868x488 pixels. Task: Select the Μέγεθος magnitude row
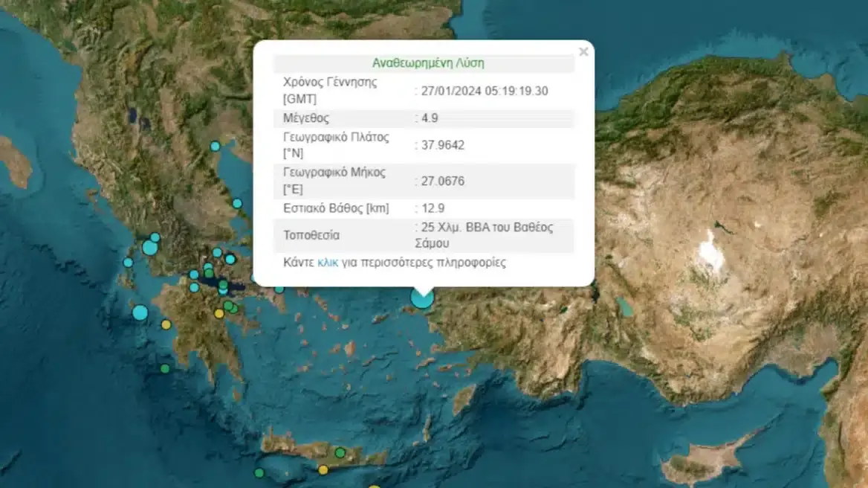424,118
